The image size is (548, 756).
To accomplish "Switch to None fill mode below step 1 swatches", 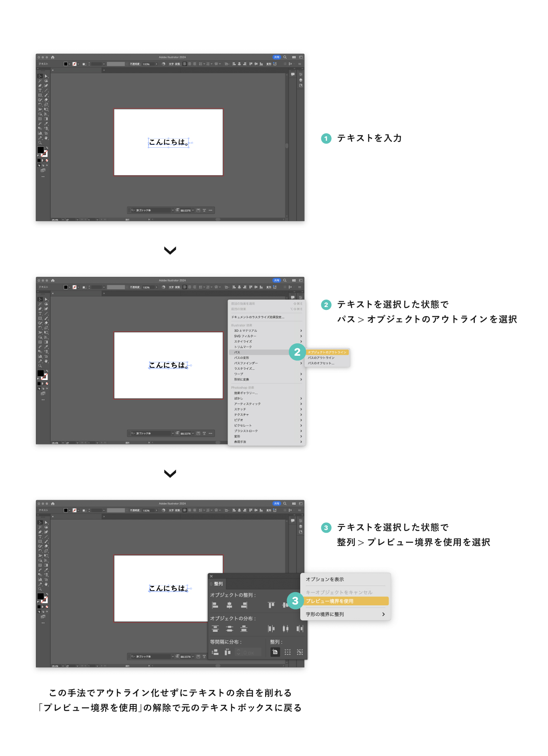I will [47, 161].
